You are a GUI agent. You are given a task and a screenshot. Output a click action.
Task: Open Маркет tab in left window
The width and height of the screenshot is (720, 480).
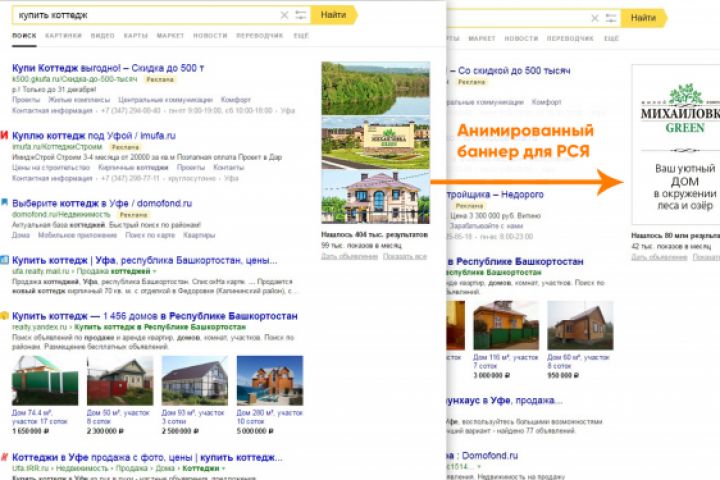point(170,35)
